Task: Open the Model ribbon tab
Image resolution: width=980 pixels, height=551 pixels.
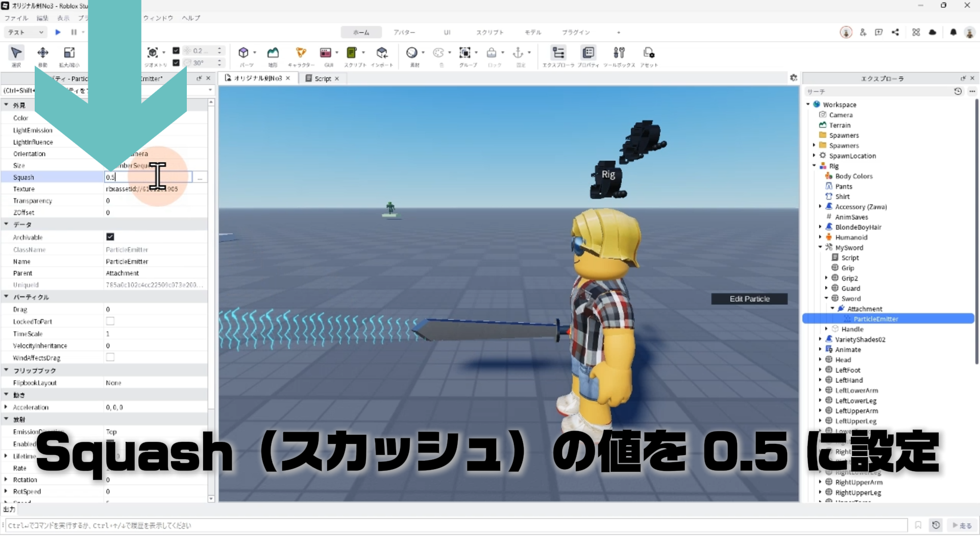Action: pos(532,32)
